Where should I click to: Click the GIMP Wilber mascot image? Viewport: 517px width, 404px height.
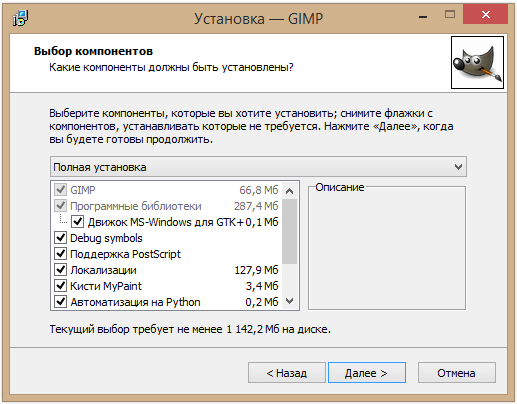point(477,62)
